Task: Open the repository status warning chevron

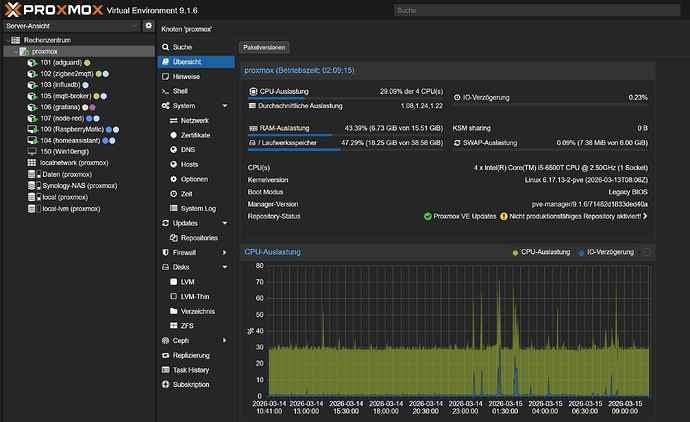Action: point(645,216)
